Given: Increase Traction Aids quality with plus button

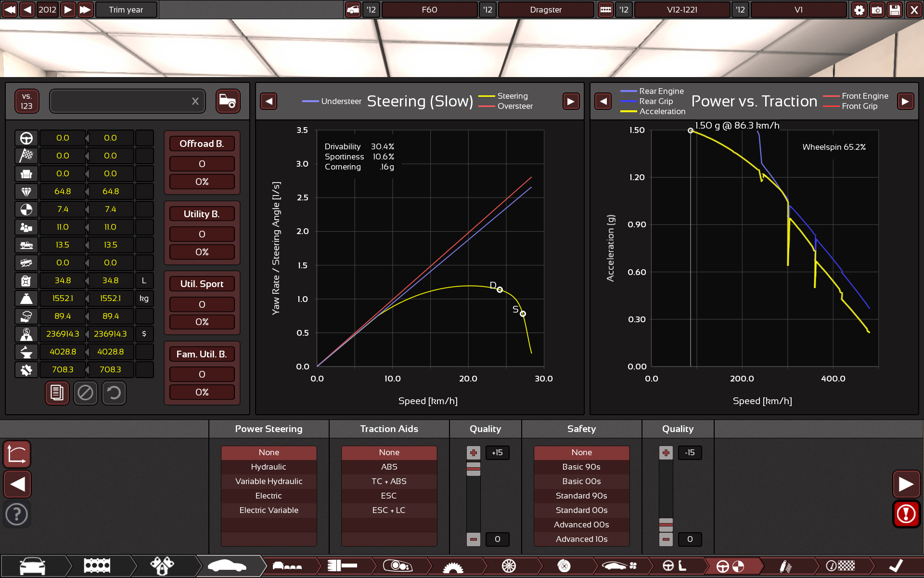Looking at the screenshot, I should click(474, 452).
